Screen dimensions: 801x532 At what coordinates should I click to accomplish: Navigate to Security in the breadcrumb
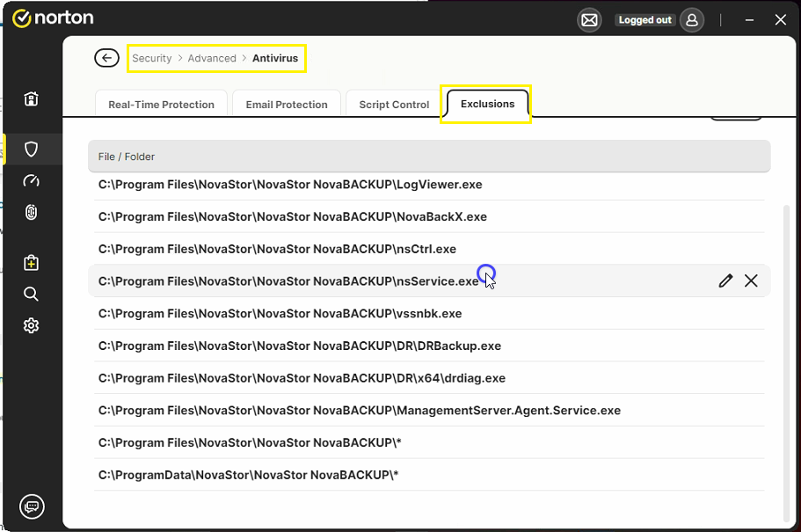(x=152, y=58)
